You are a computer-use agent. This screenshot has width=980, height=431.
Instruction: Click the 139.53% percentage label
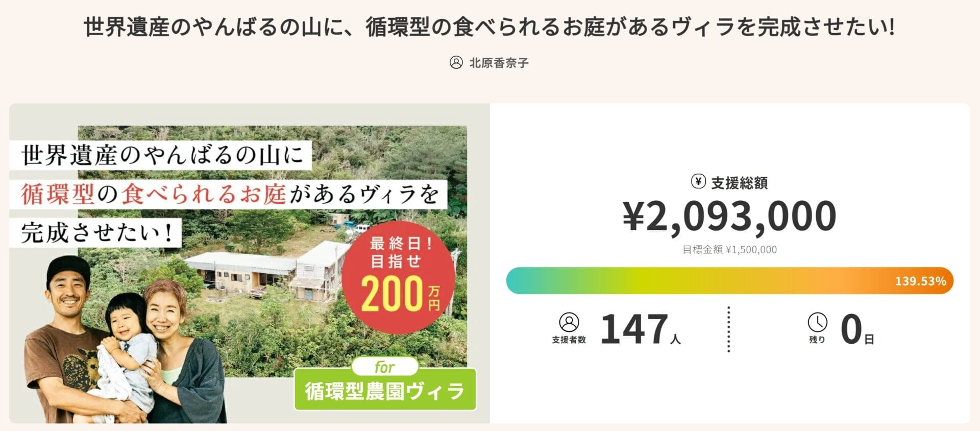[x=920, y=281]
